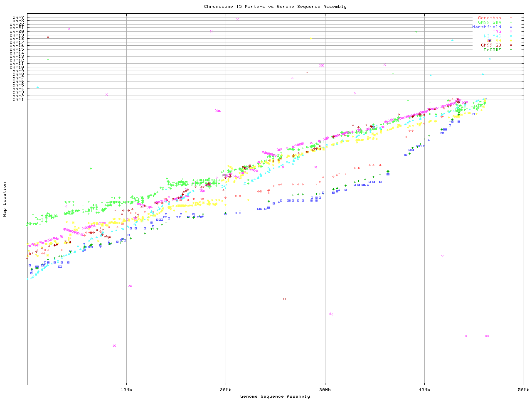Select the Marshfield legend label
This screenshot has width=532, height=399.
(x=486, y=27)
